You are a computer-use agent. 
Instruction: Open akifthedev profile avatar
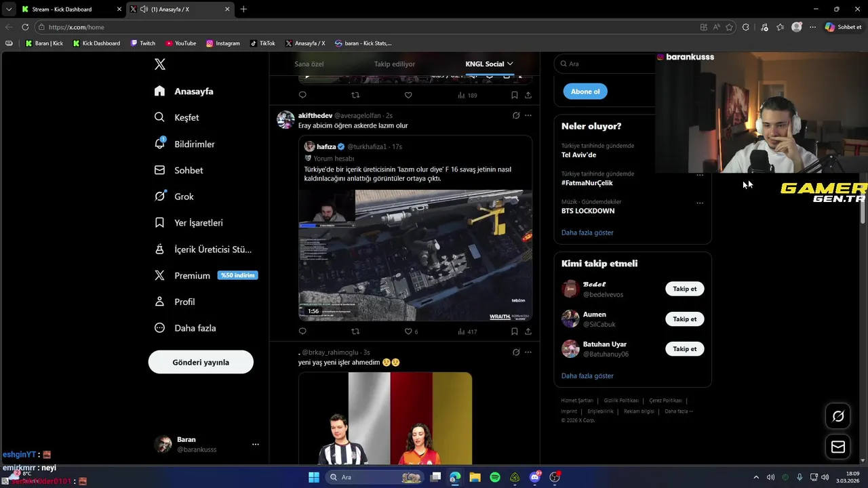[286, 120]
